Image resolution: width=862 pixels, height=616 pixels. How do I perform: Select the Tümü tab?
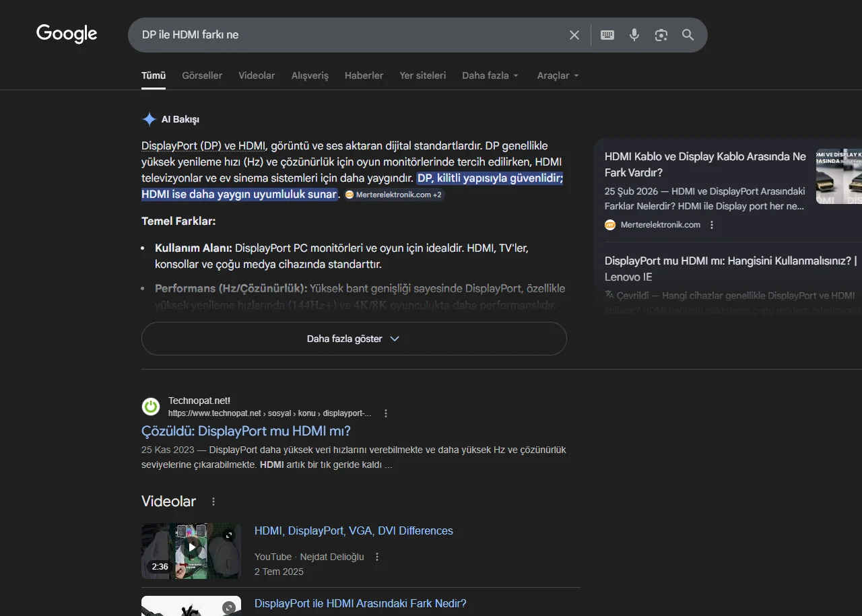tap(154, 75)
